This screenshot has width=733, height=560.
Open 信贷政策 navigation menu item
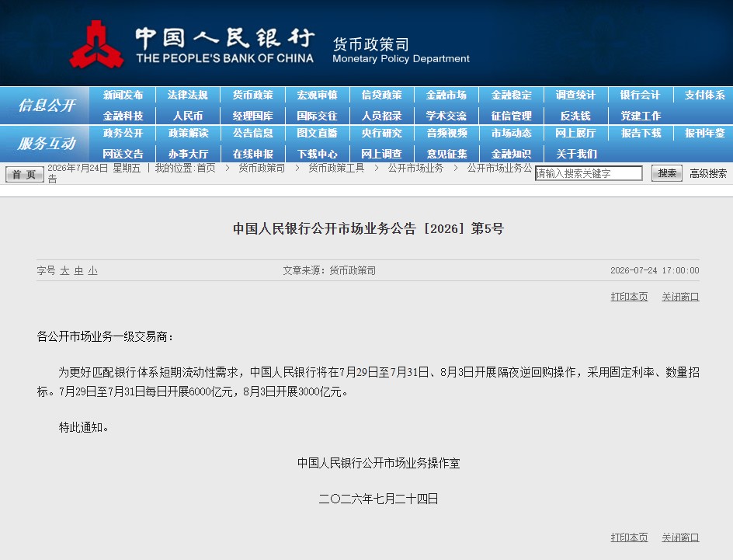point(381,95)
